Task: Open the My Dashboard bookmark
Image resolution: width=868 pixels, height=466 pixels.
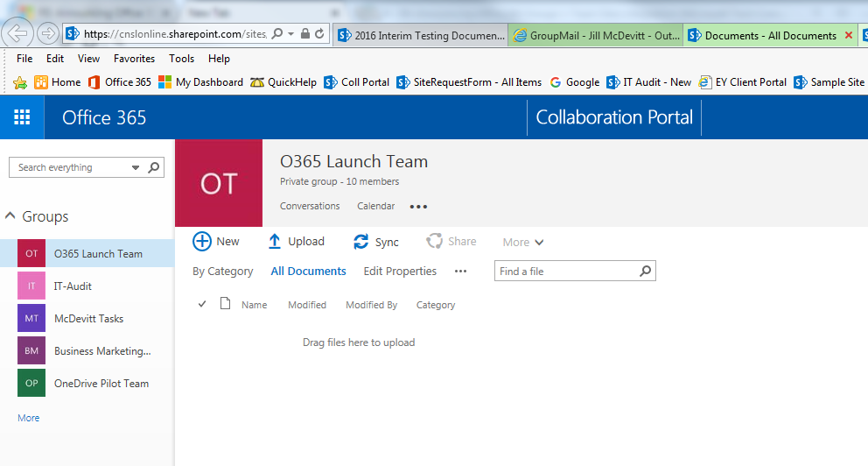Action: pyautogui.click(x=200, y=82)
